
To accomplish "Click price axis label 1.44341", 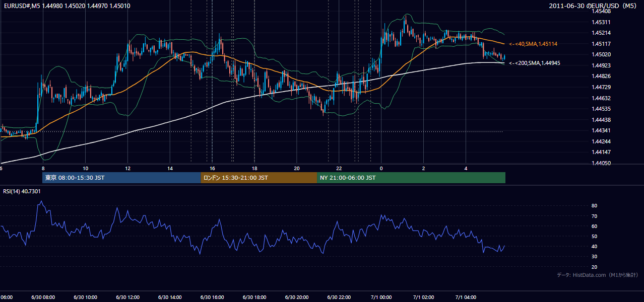I will 602,131.
